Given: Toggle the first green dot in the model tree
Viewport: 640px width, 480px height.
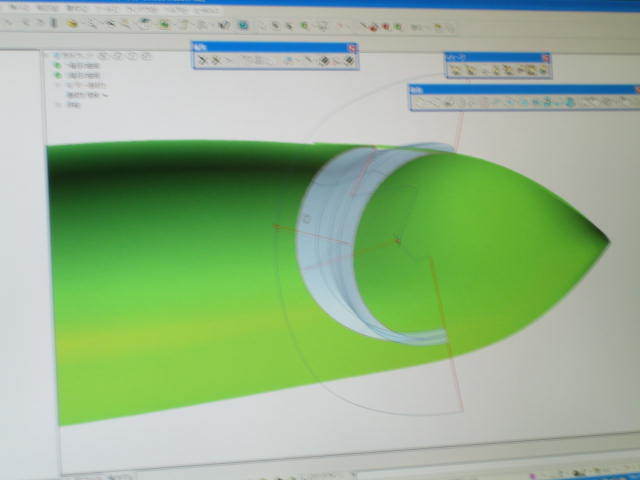Looking at the screenshot, I should [59, 66].
